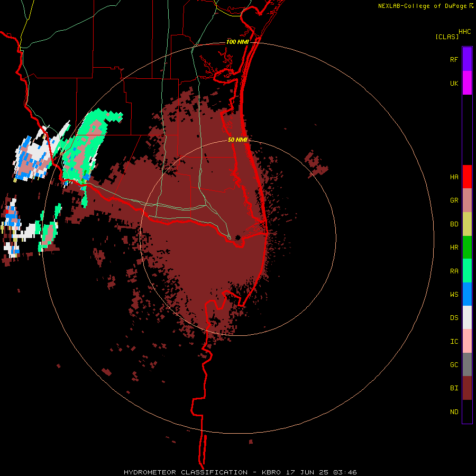
Task: Click the UK legend label
Action: [454, 83]
